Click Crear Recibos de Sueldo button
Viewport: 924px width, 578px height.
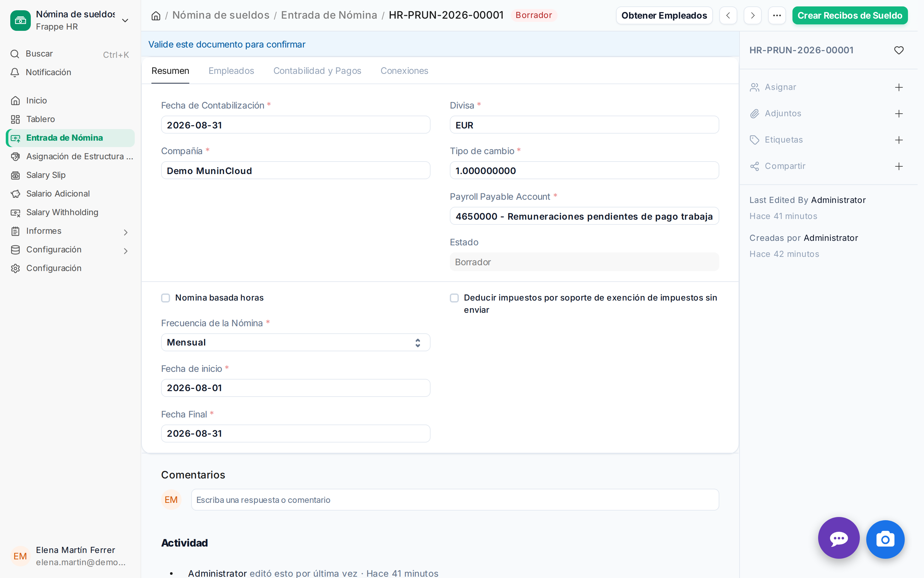point(850,16)
